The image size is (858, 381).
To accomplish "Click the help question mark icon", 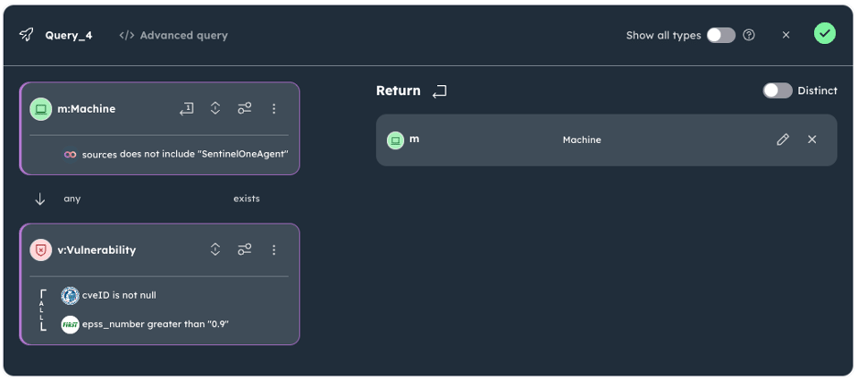I will [x=749, y=35].
